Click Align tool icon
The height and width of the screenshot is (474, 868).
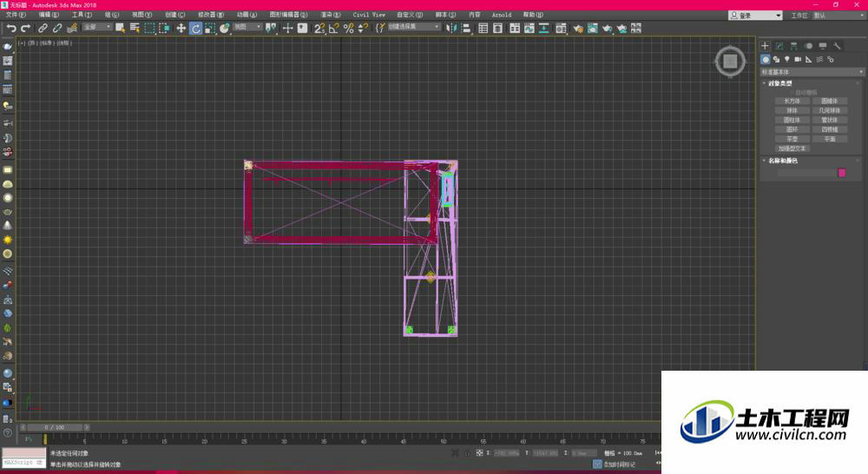coord(466,28)
